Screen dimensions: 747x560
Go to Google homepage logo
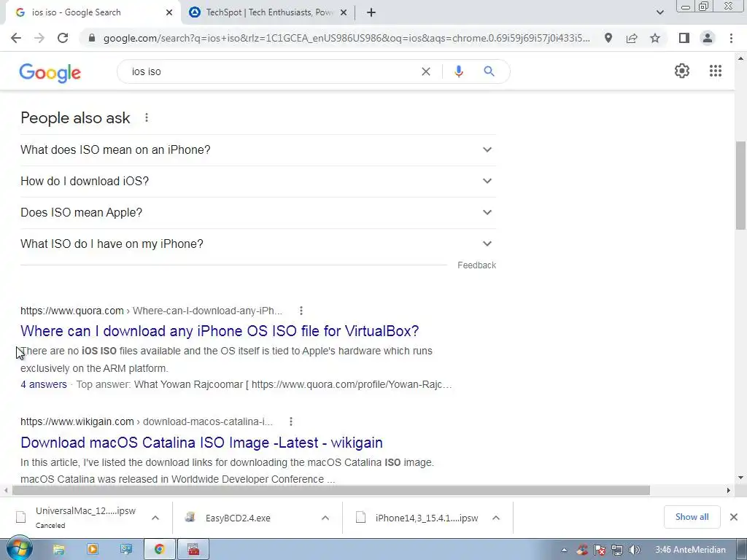pyautogui.click(x=50, y=73)
